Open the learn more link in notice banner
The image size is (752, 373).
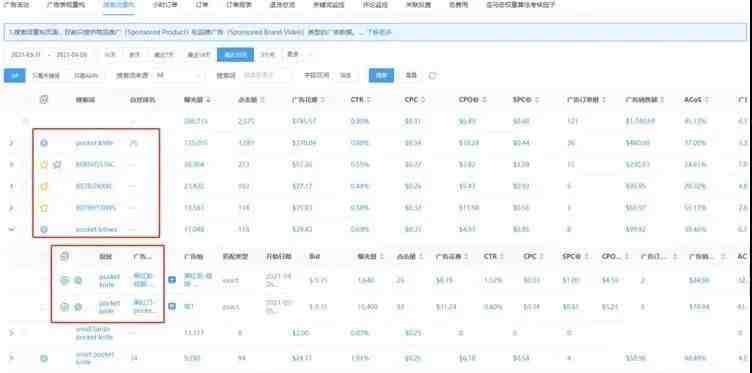pyautogui.click(x=380, y=32)
